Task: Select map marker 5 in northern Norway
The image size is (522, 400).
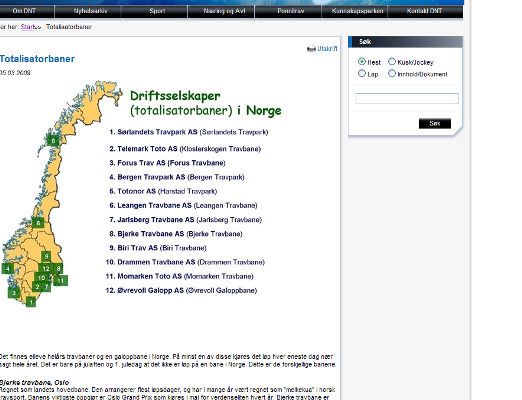Action: pos(53,140)
